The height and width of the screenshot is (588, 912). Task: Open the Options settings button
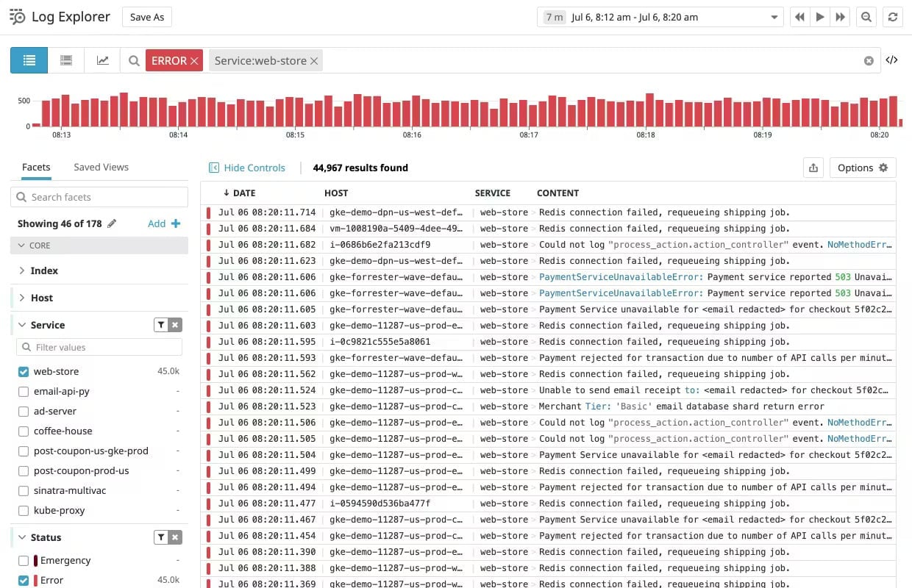tap(863, 168)
